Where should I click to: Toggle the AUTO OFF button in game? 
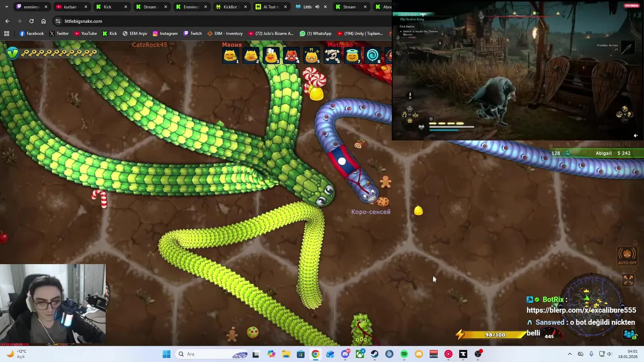627,256
